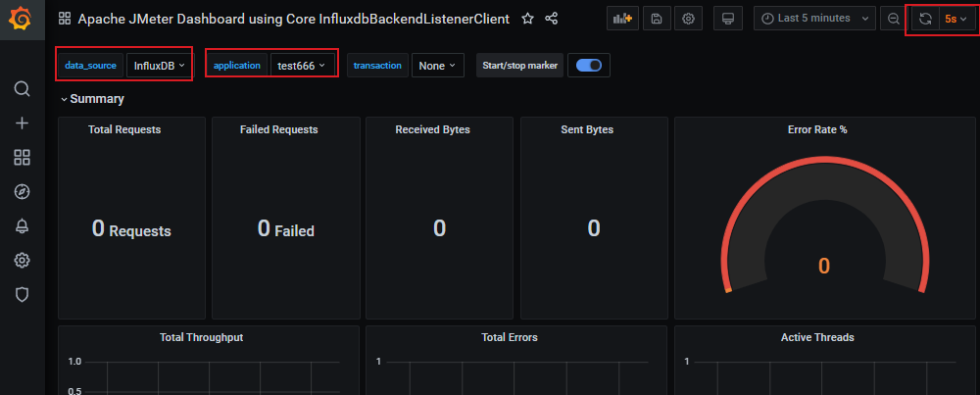Refresh the dashboard now

(x=926, y=19)
